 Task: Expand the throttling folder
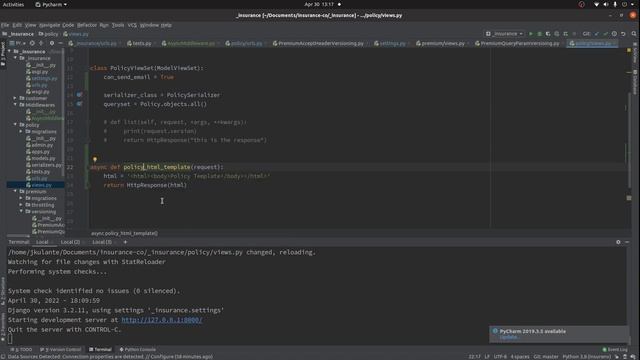(x=21, y=205)
